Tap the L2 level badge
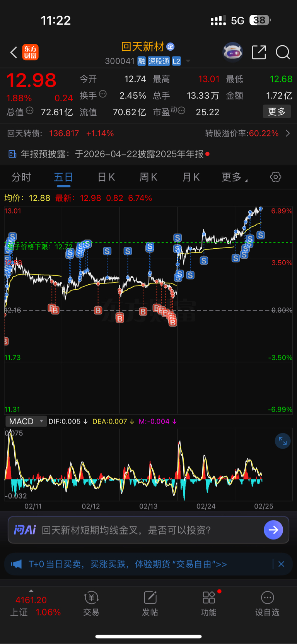This screenshot has height=644, width=297. [x=176, y=61]
